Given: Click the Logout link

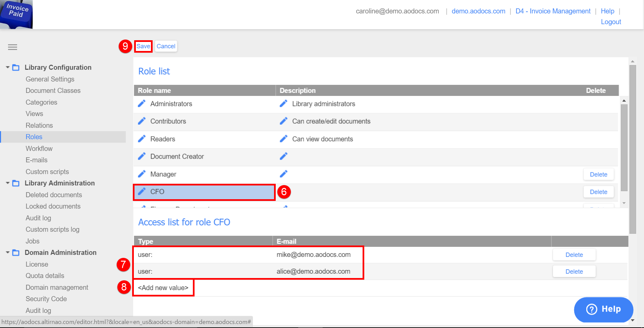Looking at the screenshot, I should click(x=611, y=22).
